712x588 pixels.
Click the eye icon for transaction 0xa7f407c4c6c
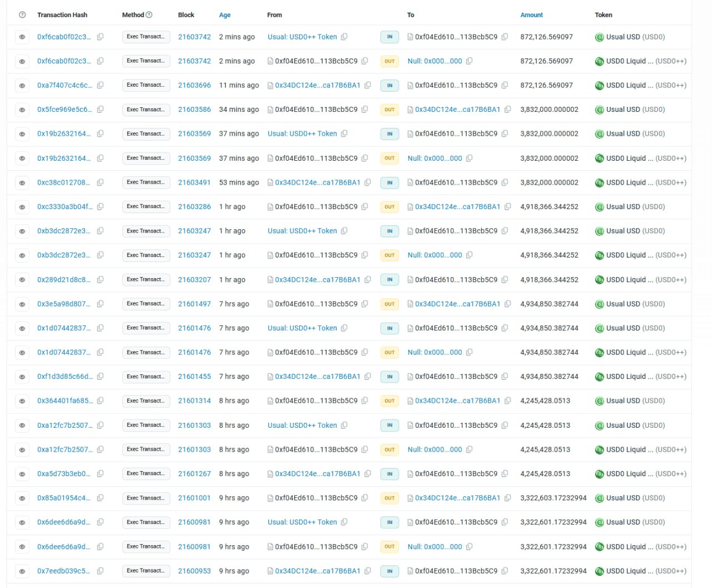coord(22,86)
